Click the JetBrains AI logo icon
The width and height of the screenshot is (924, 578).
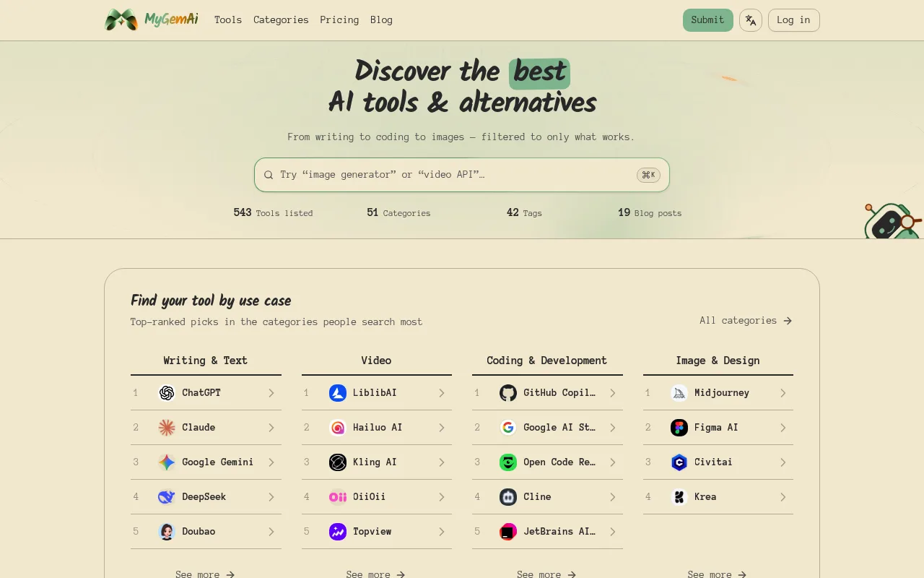pos(508,532)
